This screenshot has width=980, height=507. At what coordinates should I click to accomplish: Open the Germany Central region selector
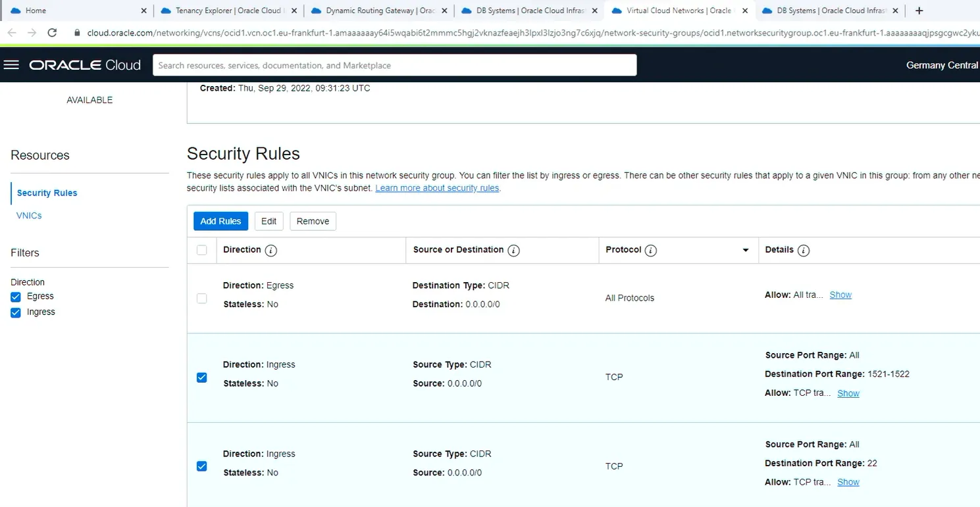[x=942, y=65]
